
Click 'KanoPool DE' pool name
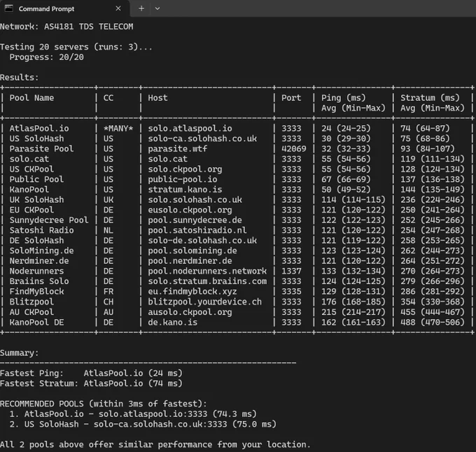[36, 323]
